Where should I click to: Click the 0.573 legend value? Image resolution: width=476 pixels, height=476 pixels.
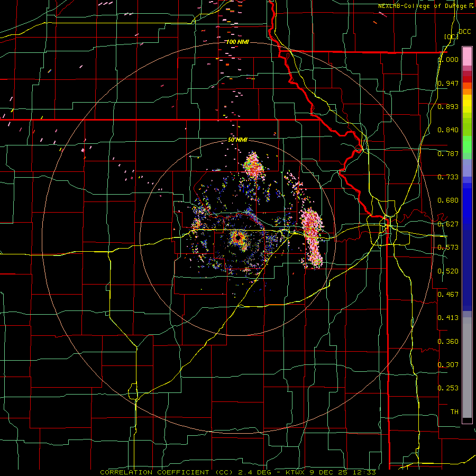(448, 248)
